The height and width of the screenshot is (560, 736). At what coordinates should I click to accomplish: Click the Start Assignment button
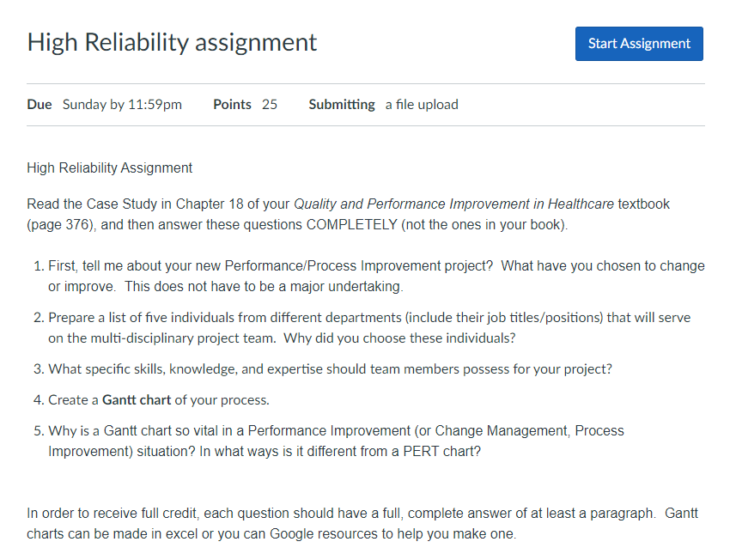click(x=639, y=43)
